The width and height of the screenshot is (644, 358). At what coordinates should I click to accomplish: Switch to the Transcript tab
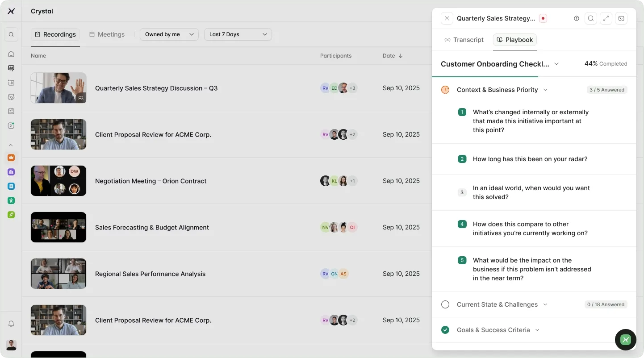point(464,40)
